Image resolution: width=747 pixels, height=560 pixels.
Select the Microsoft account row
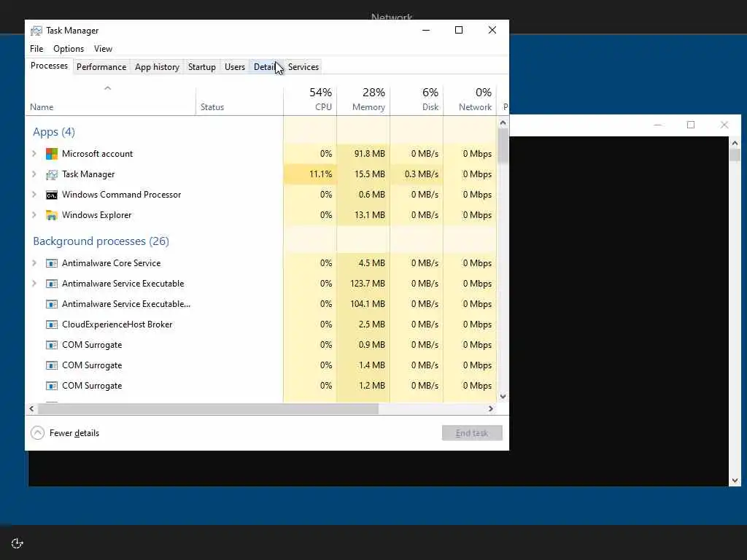261,154
